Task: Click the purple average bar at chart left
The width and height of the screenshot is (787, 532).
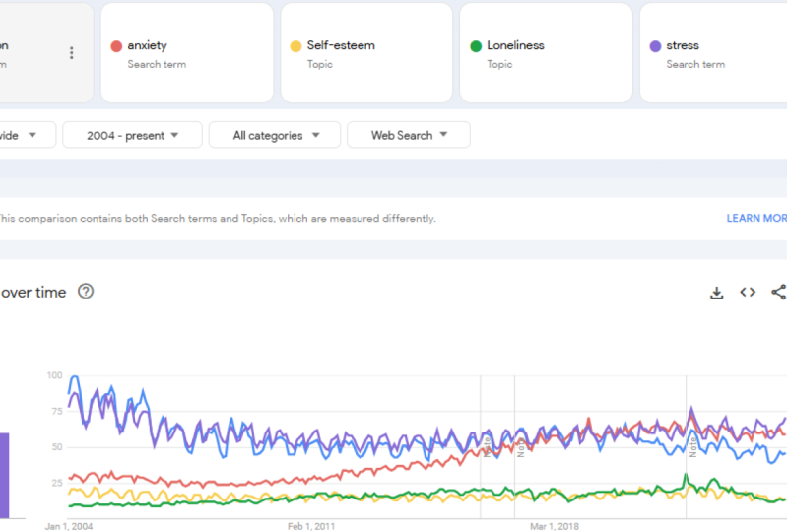Action: pyautogui.click(x=5, y=475)
